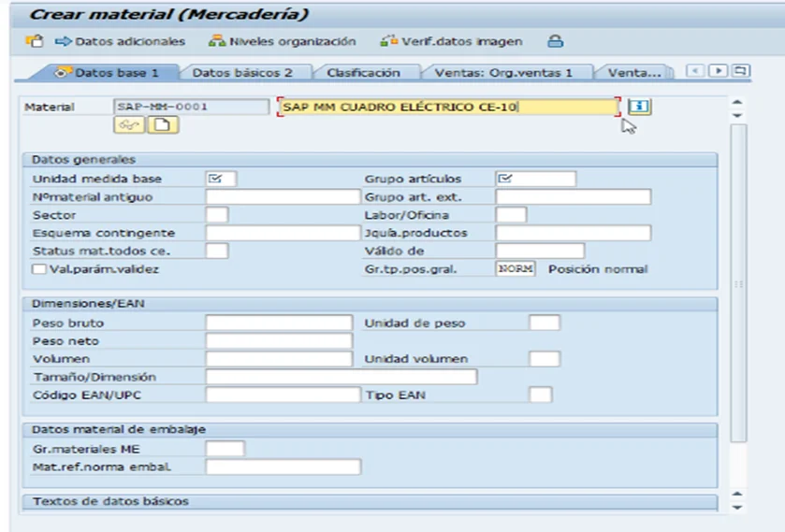
Task: Click the Otro material toolbar icon
Action: pyautogui.click(x=35, y=41)
